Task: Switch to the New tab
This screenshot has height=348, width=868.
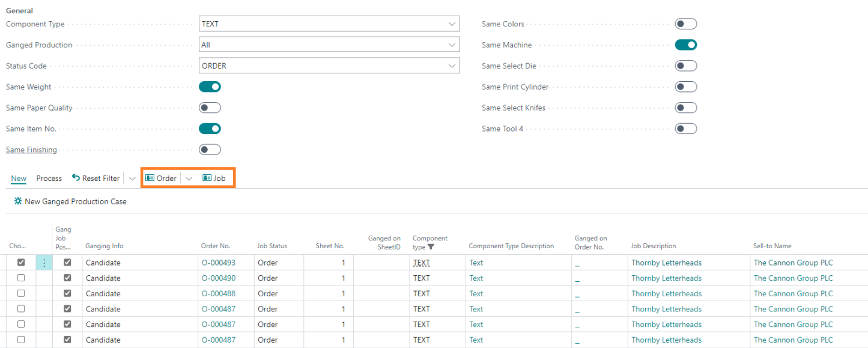Action: click(19, 179)
